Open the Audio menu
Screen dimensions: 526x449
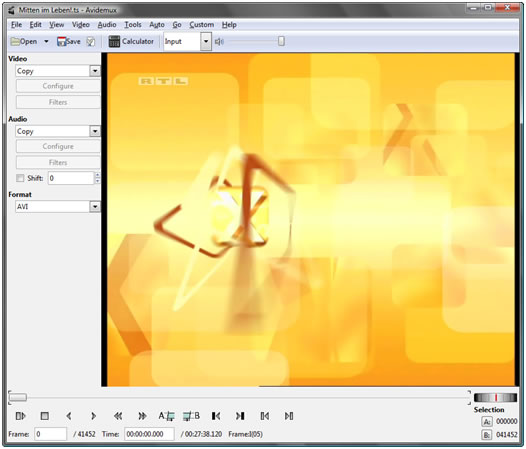tap(107, 24)
